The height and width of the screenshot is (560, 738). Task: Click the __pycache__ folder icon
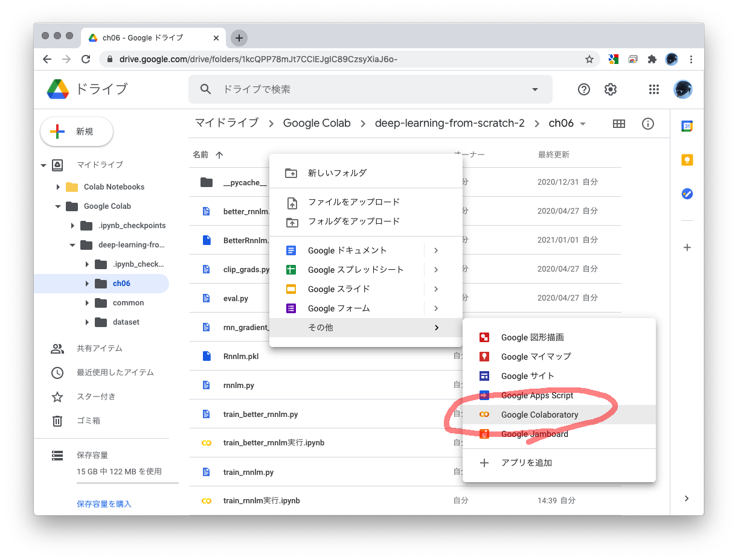[207, 182]
